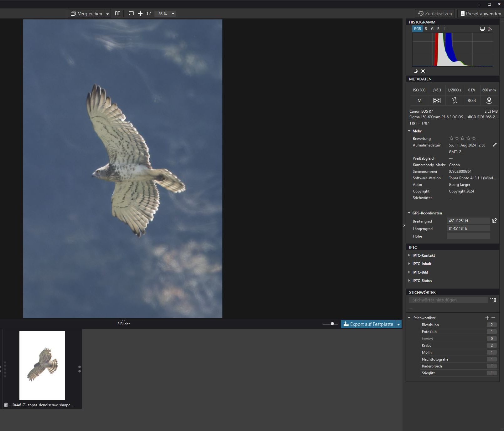Open the 53 % zoom level dropdown

[173, 13]
